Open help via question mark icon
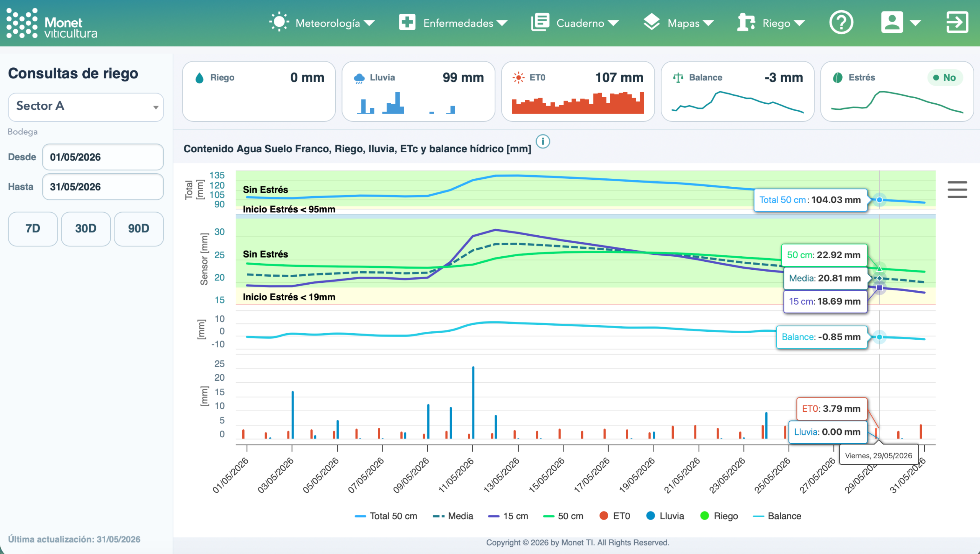The height and width of the screenshot is (554, 980). click(x=841, y=23)
